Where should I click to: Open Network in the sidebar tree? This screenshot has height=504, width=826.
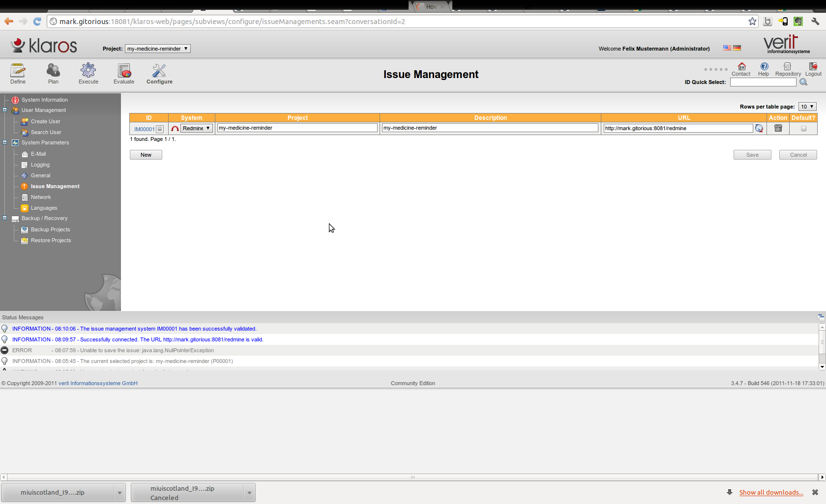(x=41, y=197)
